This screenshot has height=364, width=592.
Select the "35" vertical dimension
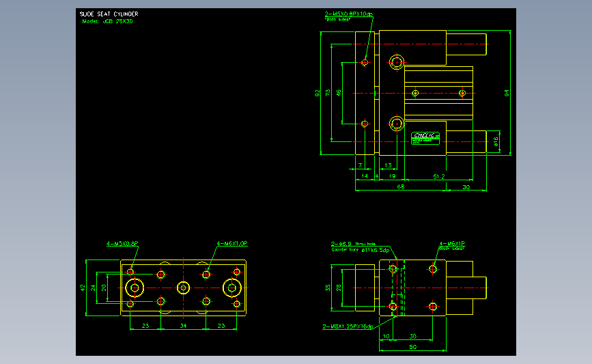[328, 288]
